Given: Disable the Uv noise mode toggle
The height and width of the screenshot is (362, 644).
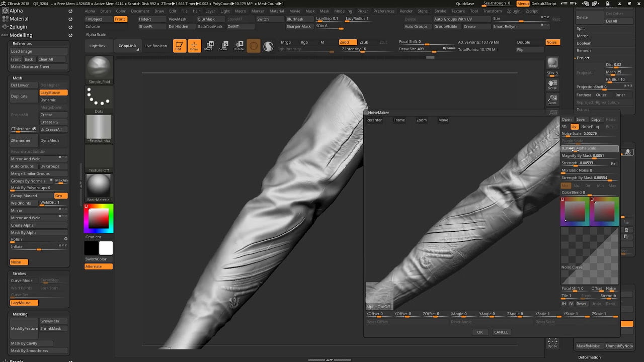Looking at the screenshot, I should pos(574,127).
